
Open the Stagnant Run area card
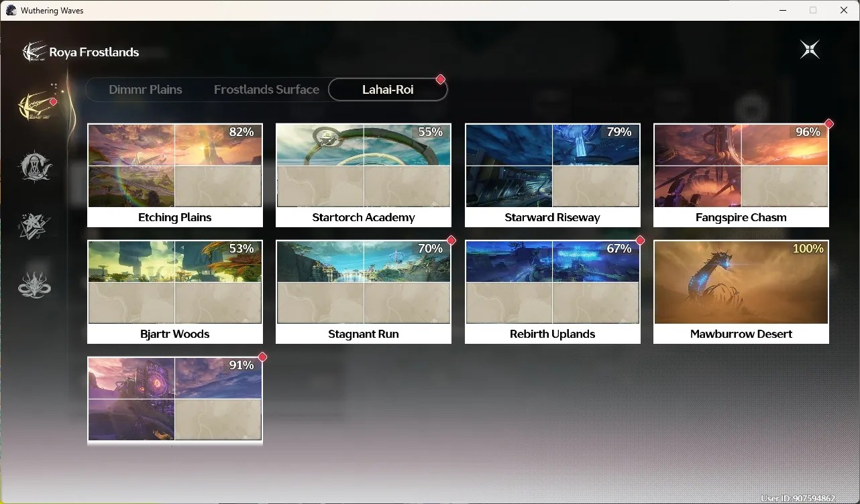(x=364, y=292)
